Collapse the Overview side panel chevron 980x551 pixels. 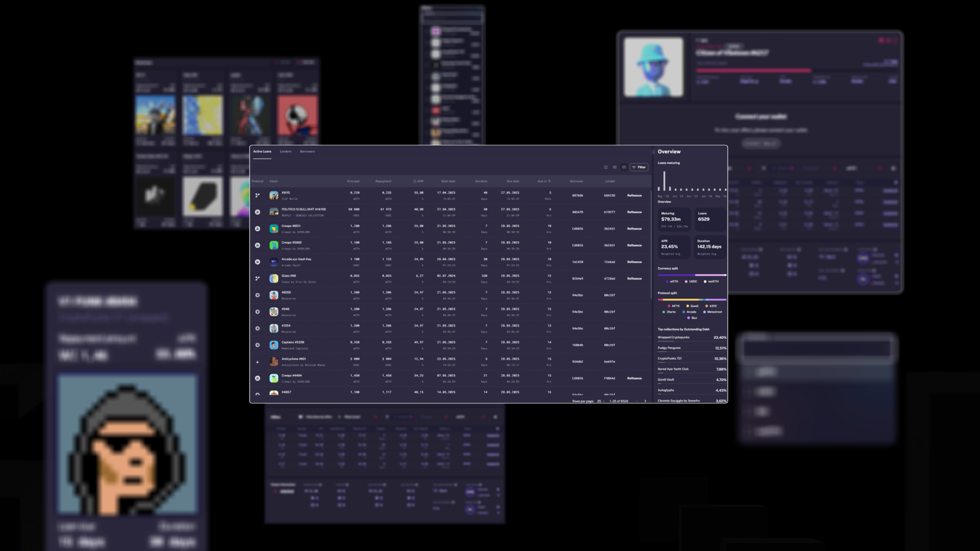coord(653,152)
